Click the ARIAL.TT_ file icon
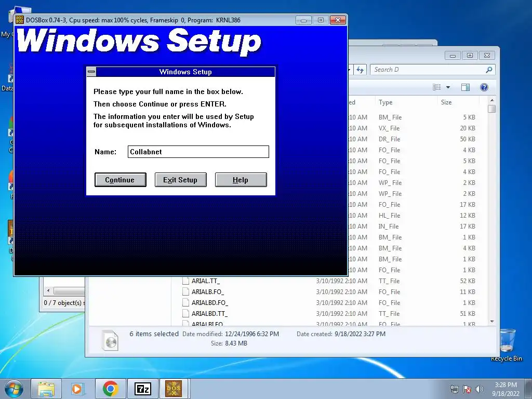Viewport: 532px width, 399px height. pyautogui.click(x=185, y=281)
